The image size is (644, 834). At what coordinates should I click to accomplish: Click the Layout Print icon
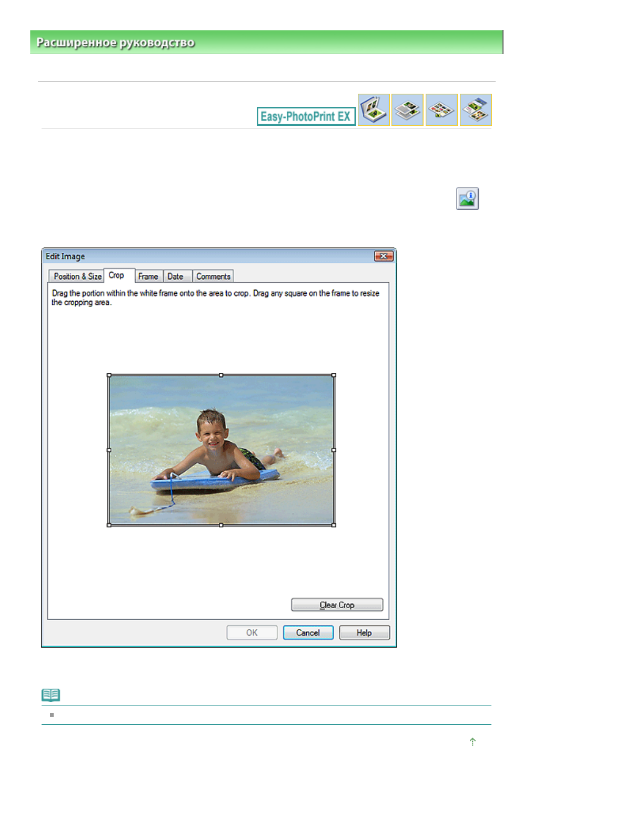tap(476, 110)
